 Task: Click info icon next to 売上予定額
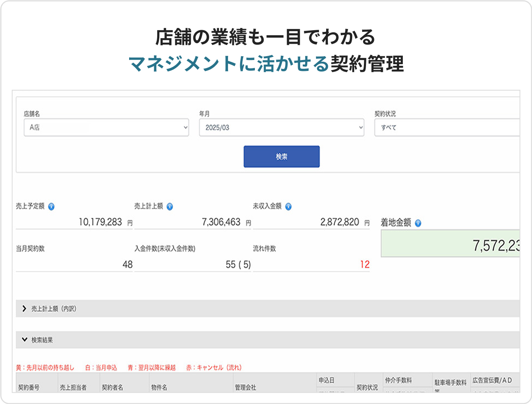51,206
